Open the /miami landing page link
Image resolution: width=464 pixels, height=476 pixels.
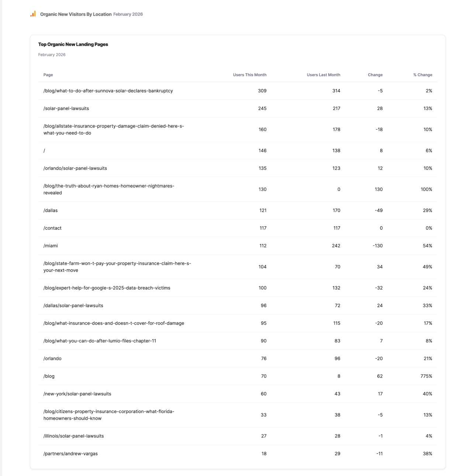[x=51, y=246]
